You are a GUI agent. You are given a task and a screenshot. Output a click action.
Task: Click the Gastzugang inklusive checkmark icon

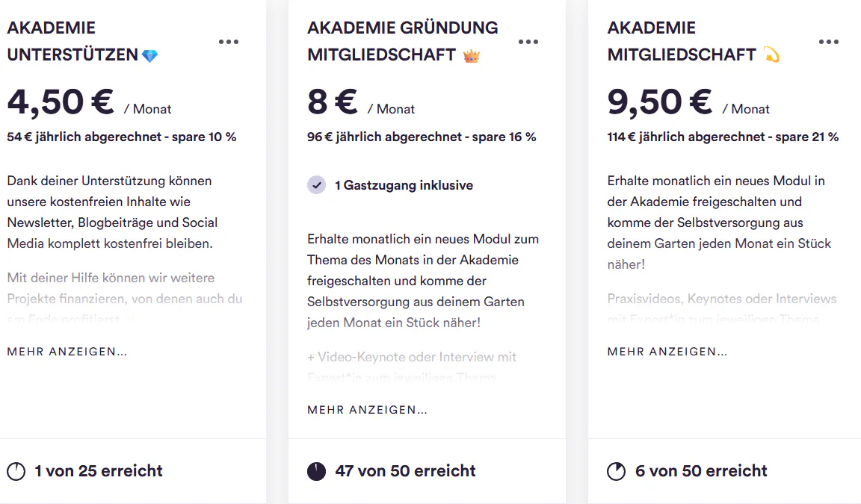pyautogui.click(x=316, y=185)
